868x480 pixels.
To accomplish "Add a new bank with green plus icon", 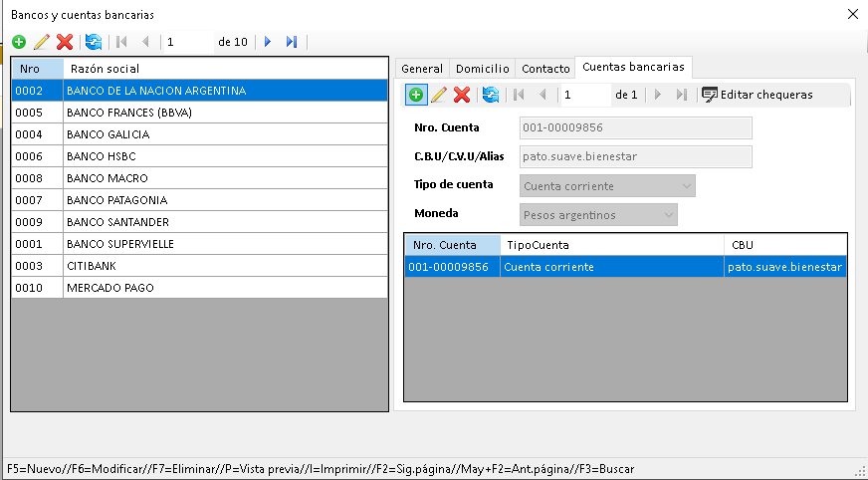I will tap(19, 42).
